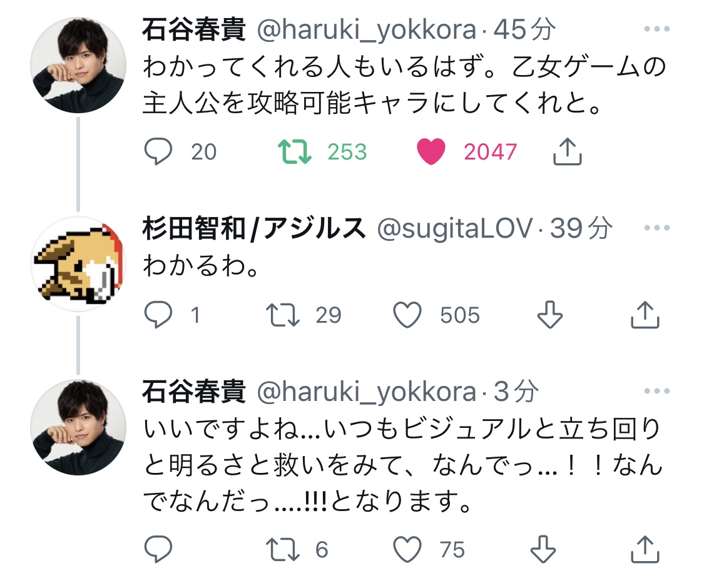
Task: Undo retweet on tweet with 253 retweets
Action: pyautogui.click(x=295, y=152)
